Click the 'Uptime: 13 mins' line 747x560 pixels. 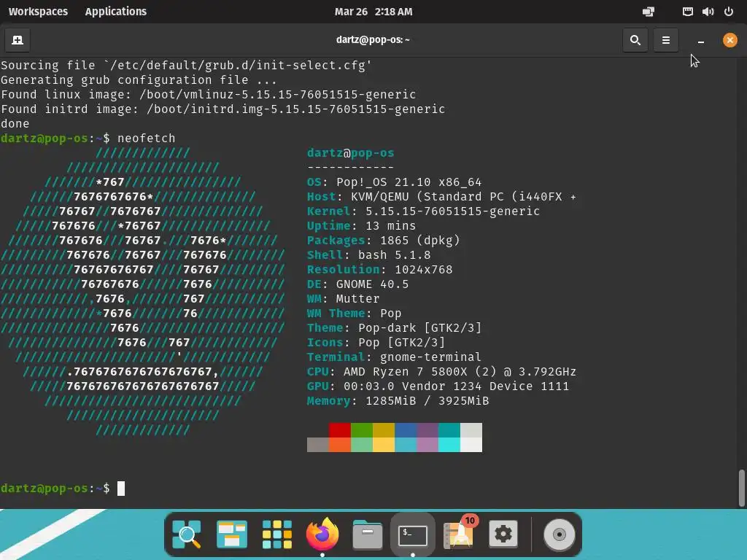point(361,226)
